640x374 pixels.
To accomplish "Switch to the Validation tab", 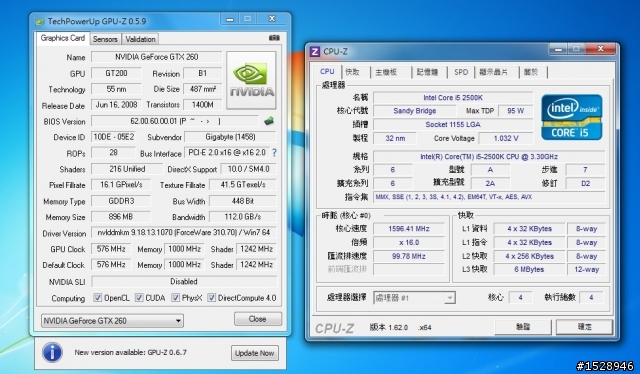I will coord(140,39).
